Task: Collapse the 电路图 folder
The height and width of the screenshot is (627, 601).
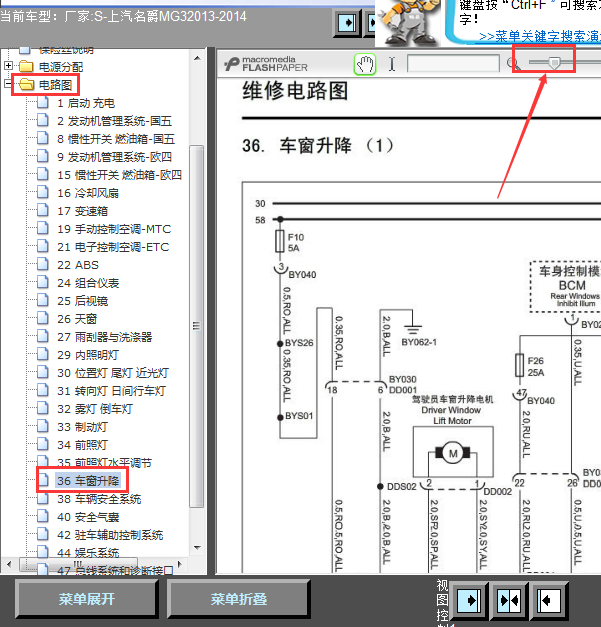Action: [x=8, y=84]
